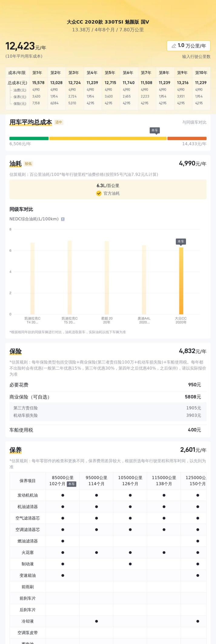Expand 商业保险（可自选）details

[29, 397]
